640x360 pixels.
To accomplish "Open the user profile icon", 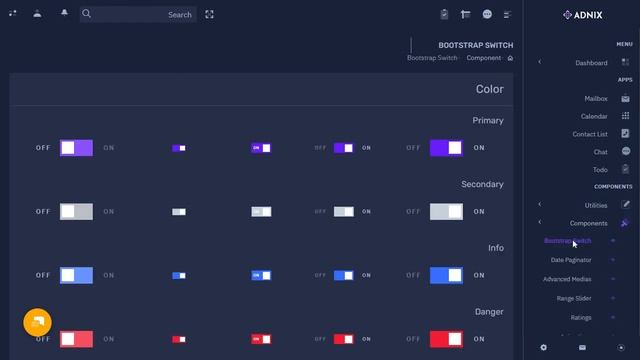I will (x=37, y=13).
